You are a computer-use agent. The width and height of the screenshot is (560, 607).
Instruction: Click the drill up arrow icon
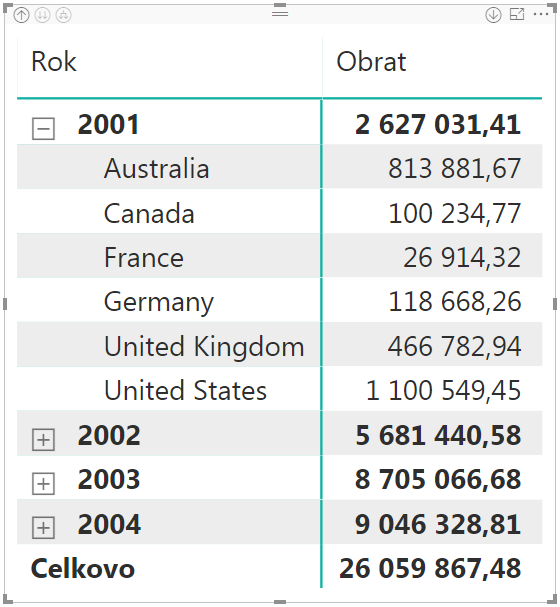(21, 15)
